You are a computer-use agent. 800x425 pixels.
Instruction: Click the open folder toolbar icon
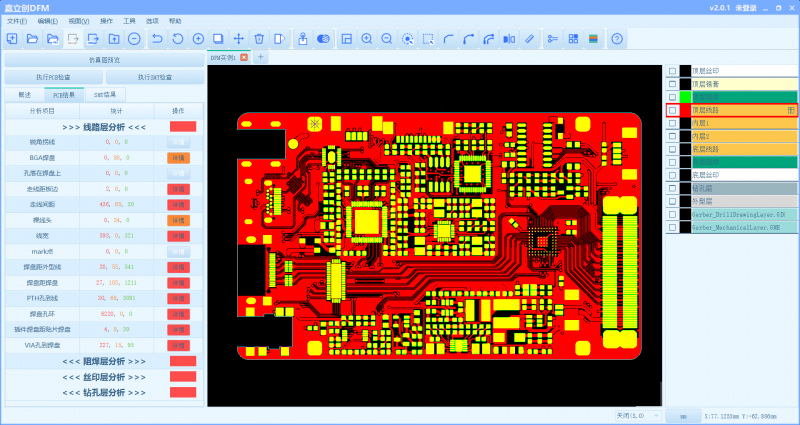tap(32, 39)
